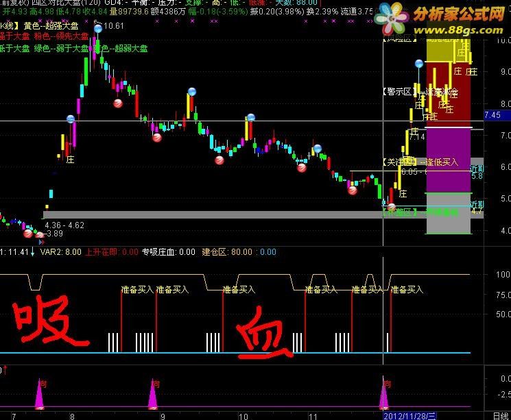The height and width of the screenshot is (420, 511).
Task: Click the 10.61 high price label
Action: click(x=114, y=26)
